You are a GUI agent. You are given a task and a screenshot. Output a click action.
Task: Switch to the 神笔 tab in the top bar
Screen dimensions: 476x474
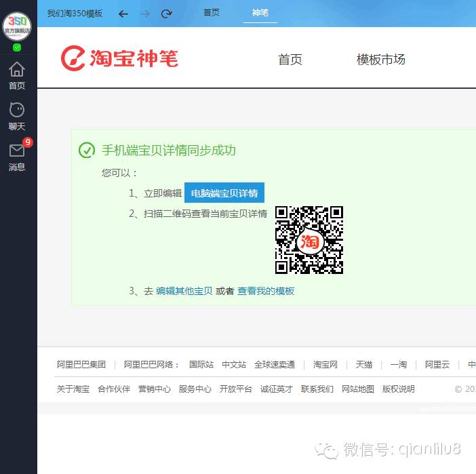[x=260, y=13]
